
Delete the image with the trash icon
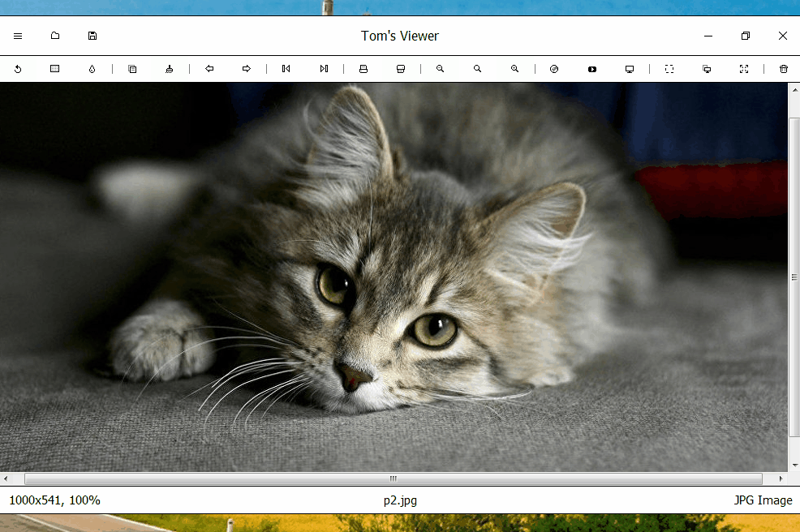(x=784, y=69)
